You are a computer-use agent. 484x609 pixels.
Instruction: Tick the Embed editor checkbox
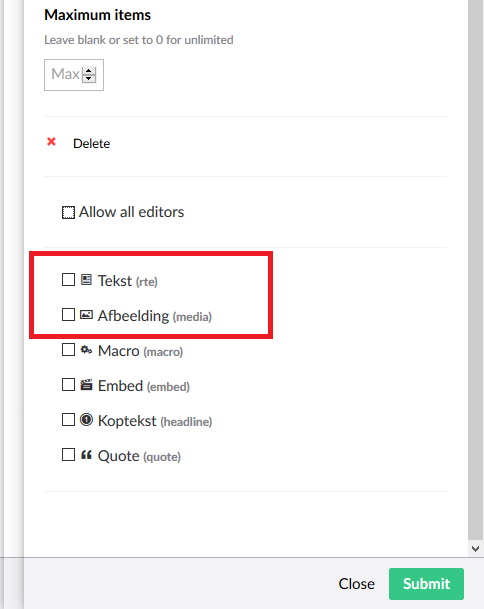click(x=68, y=385)
